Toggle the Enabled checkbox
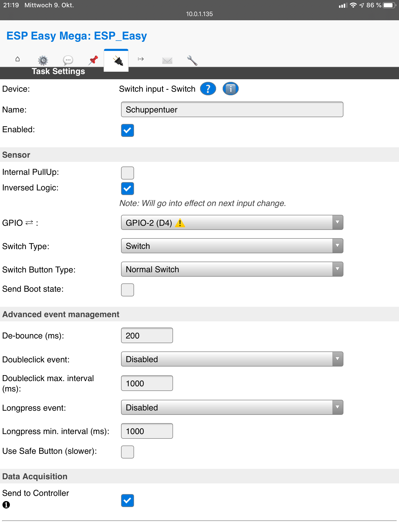The height and width of the screenshot is (532, 399). [128, 130]
